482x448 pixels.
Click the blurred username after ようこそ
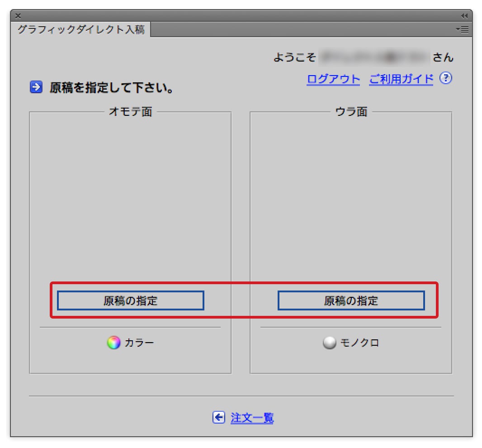coord(373,57)
